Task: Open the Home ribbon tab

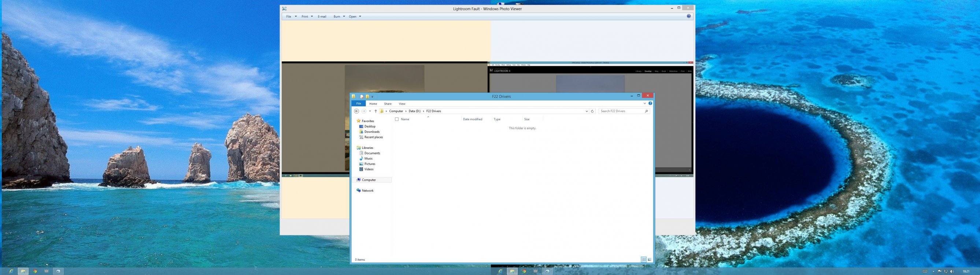Action: 373,104
